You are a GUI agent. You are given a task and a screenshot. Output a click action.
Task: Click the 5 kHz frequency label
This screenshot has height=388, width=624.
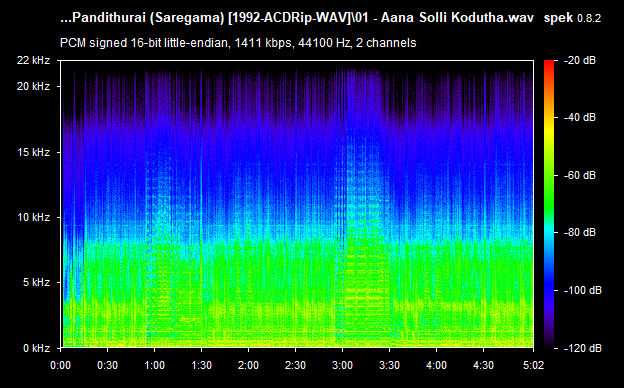(36, 283)
